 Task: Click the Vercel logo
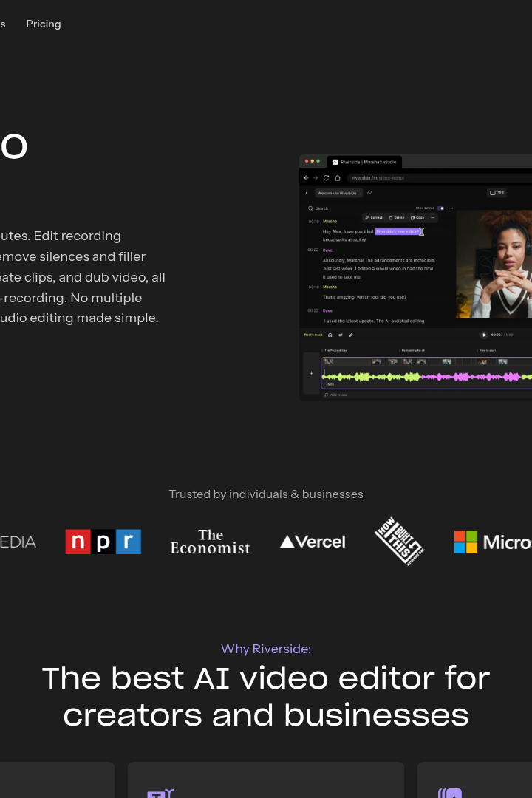313,542
